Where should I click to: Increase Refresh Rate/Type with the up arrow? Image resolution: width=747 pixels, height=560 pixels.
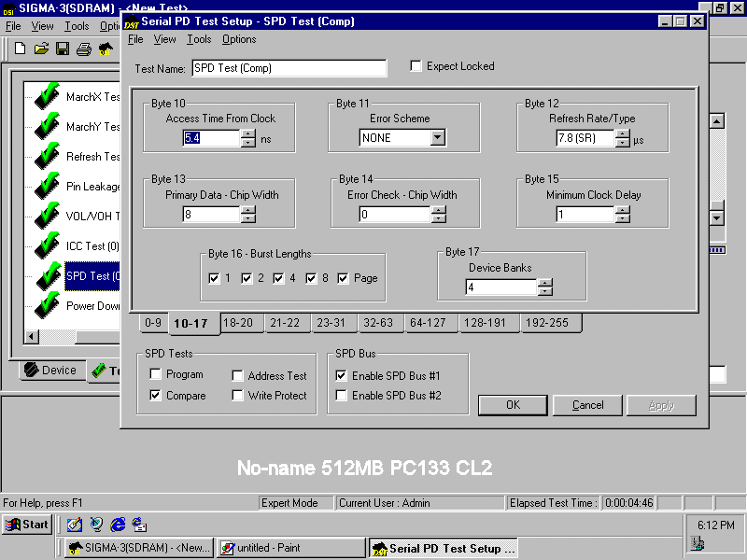622,133
